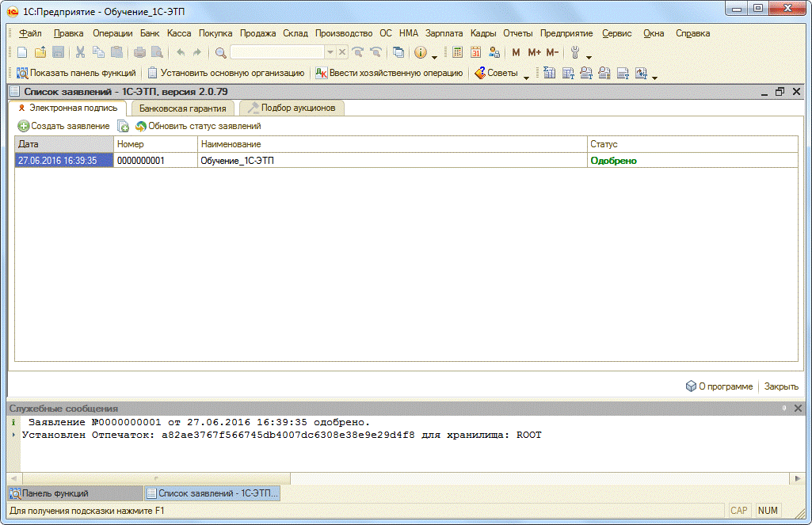Click the Paste clipboard icon
The image size is (812, 525).
click(117, 52)
